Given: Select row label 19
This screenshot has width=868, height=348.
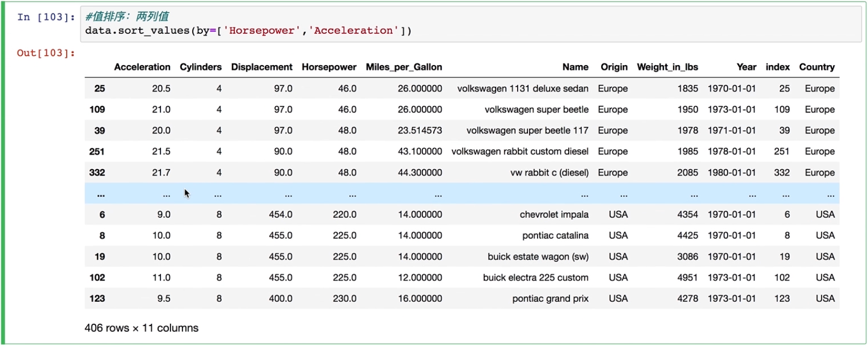Looking at the screenshot, I should click(100, 257).
